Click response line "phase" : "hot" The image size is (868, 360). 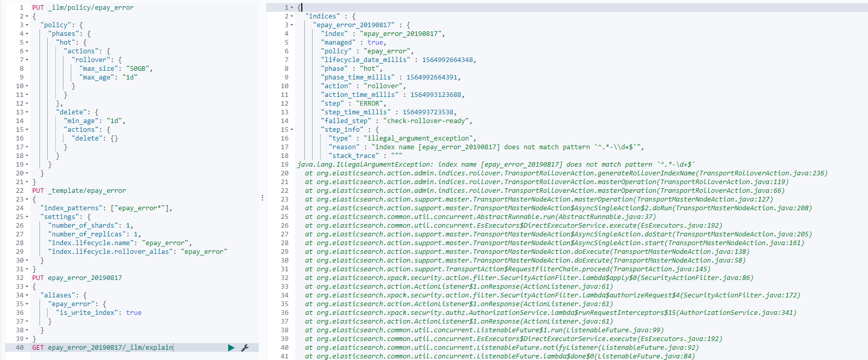[352, 69]
